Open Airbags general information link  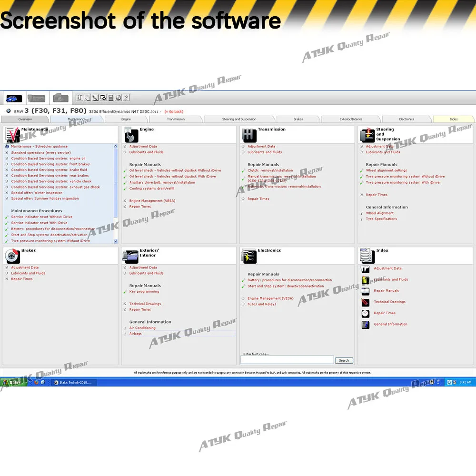(135, 334)
